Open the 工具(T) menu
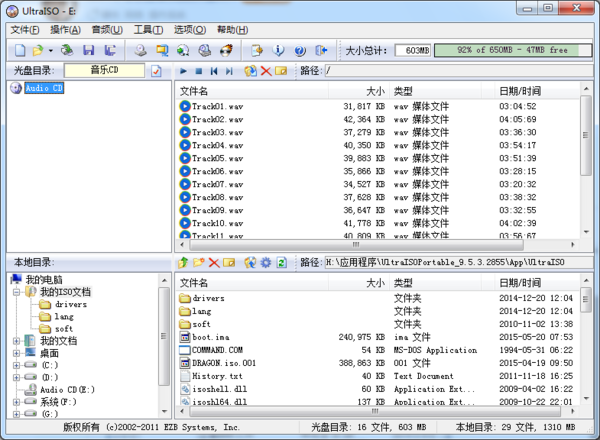Image resolution: width=600 pixels, height=440 pixels. tap(148, 30)
